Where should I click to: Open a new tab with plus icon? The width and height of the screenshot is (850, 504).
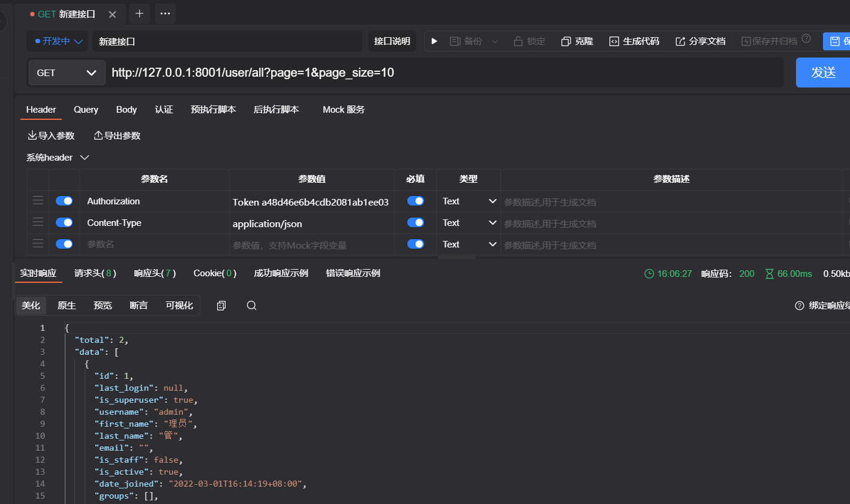pos(139,13)
